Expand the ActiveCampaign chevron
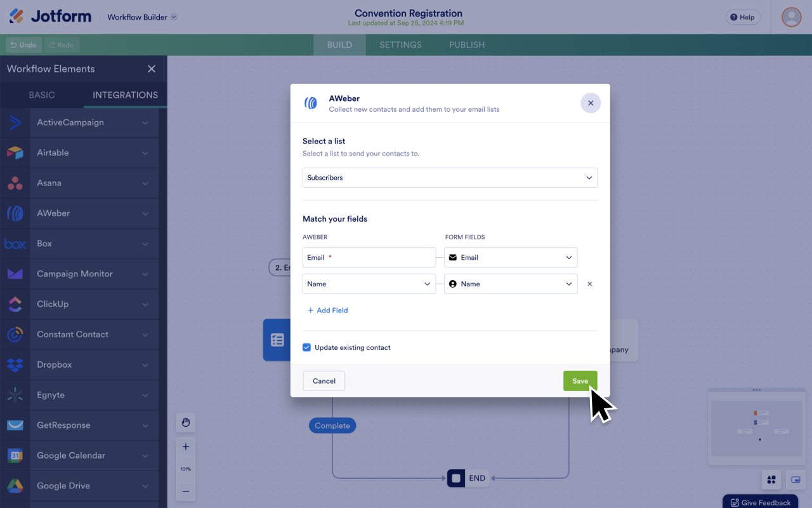Viewport: 812px width, 508px height. [145, 123]
